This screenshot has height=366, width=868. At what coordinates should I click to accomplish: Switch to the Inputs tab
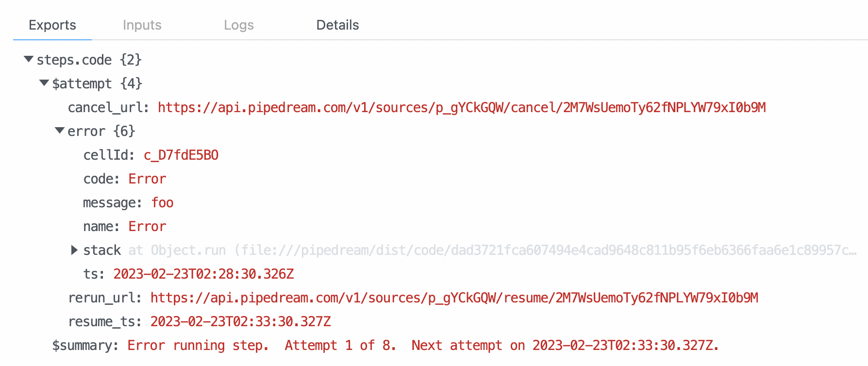142,25
